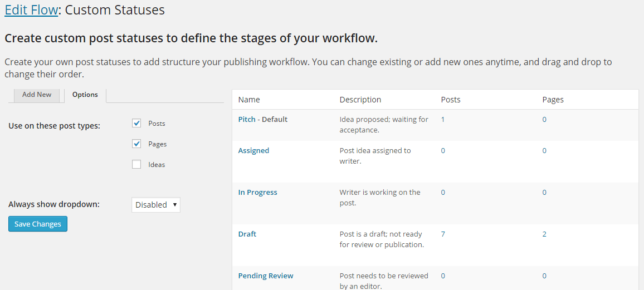Click the Posts count 0 for Pending Review
This screenshot has height=290, width=644.
[x=443, y=276]
